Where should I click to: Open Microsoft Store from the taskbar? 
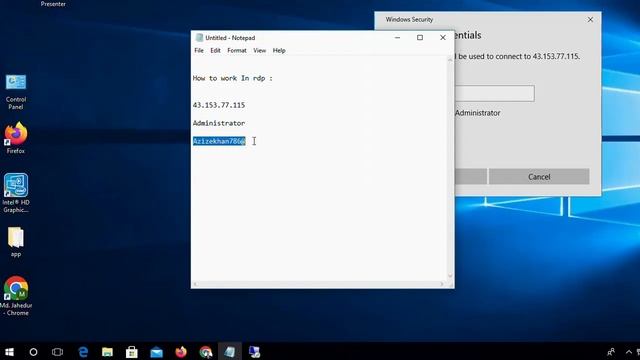click(132, 352)
